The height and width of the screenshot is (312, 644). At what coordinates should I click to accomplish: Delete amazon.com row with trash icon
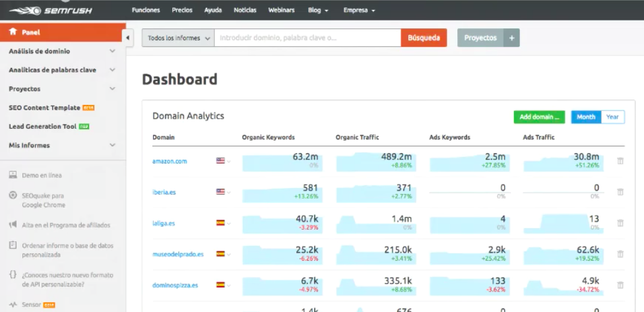(x=620, y=161)
